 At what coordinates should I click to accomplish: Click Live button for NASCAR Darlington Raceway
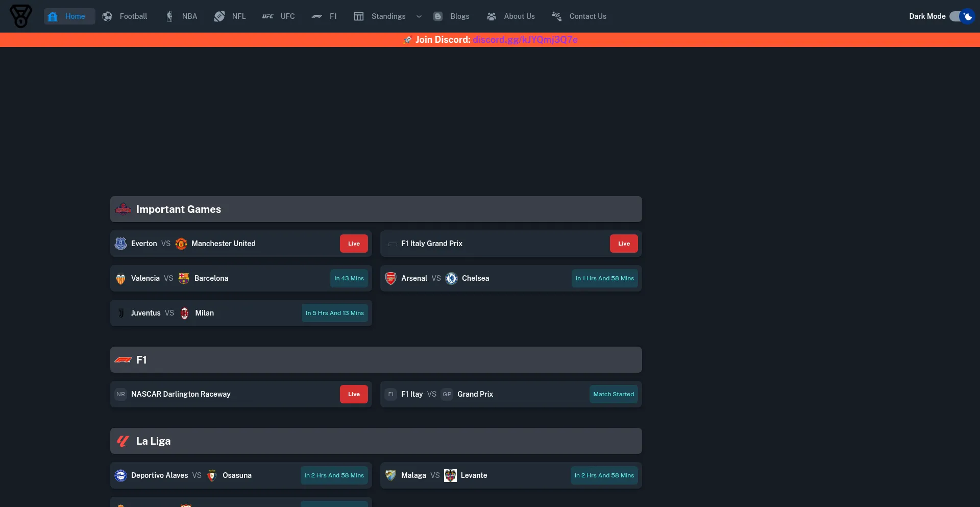pyautogui.click(x=354, y=394)
